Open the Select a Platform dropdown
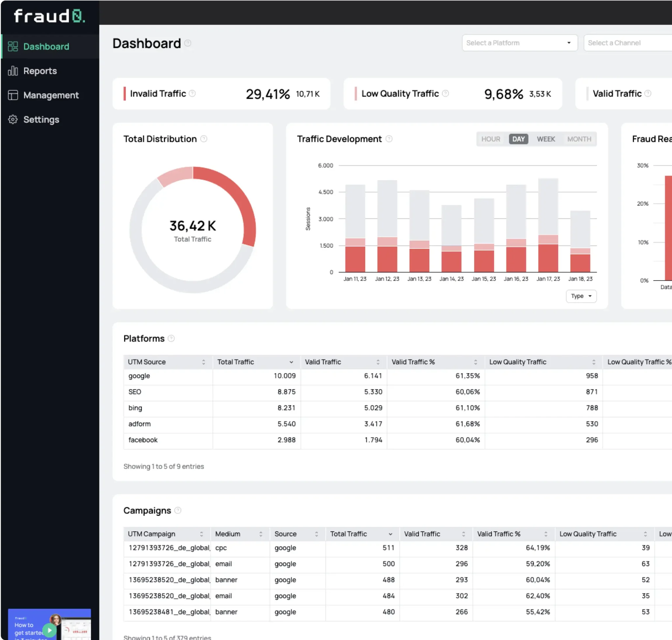The image size is (672, 640). 519,43
